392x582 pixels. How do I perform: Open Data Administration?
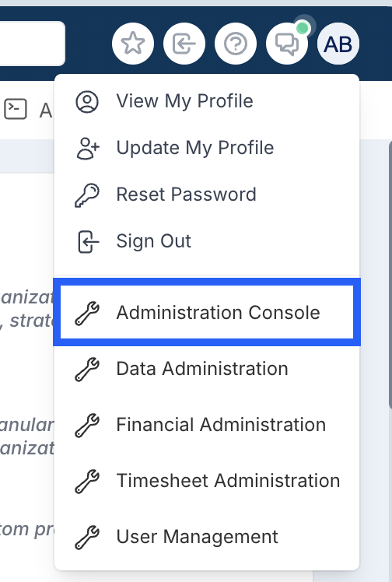pyautogui.click(x=207, y=369)
